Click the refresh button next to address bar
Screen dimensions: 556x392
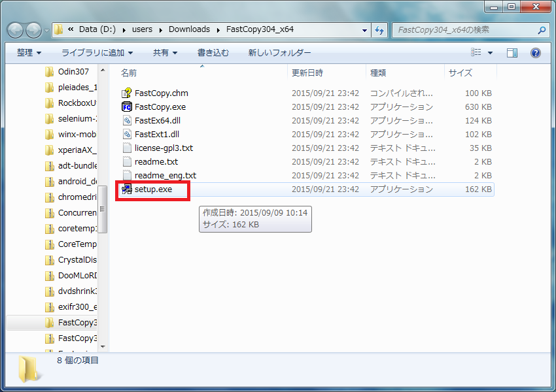pyautogui.click(x=380, y=31)
